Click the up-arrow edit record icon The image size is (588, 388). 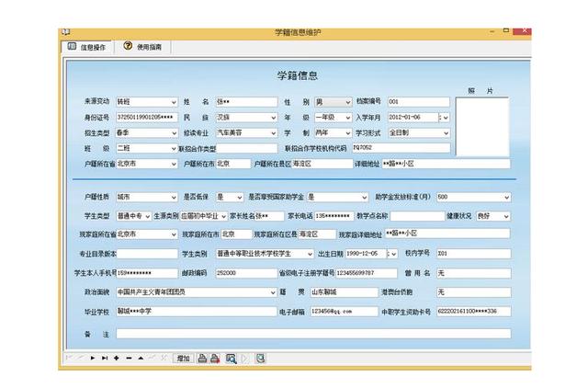[x=141, y=358]
